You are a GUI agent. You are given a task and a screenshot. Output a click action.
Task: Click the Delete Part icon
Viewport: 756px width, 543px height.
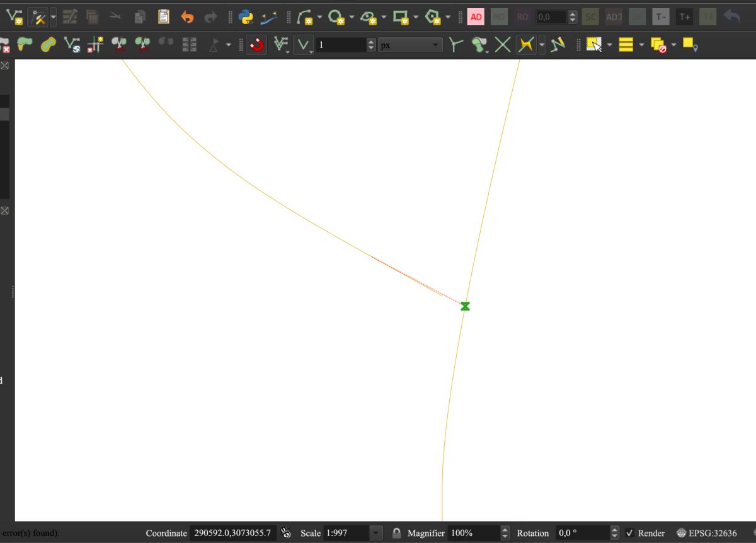click(x=5, y=45)
